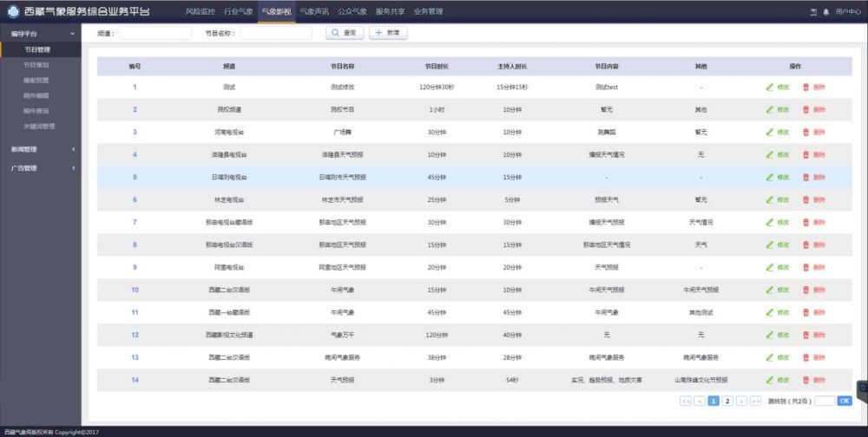Open the floating side widget at right edge
The image size is (868, 437).
pos(863,389)
